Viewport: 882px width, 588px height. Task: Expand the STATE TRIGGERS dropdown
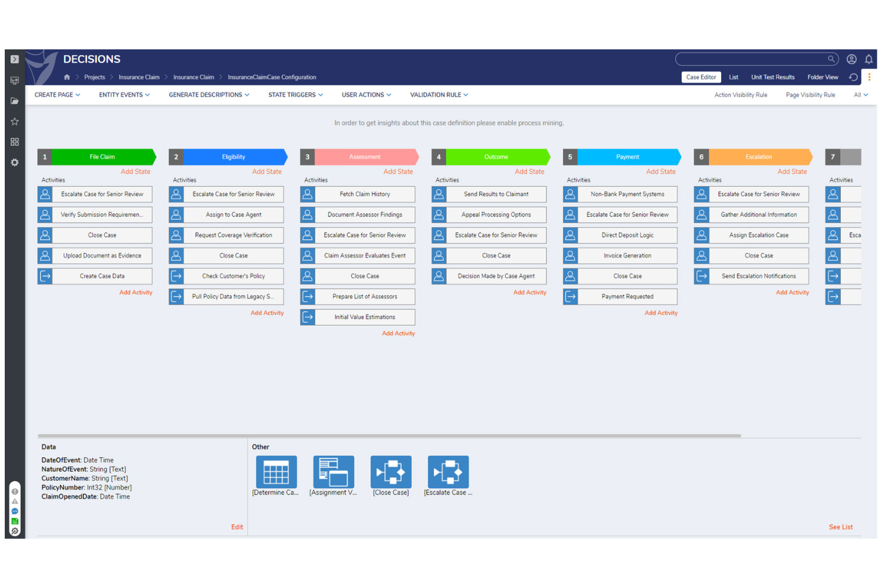(x=295, y=95)
